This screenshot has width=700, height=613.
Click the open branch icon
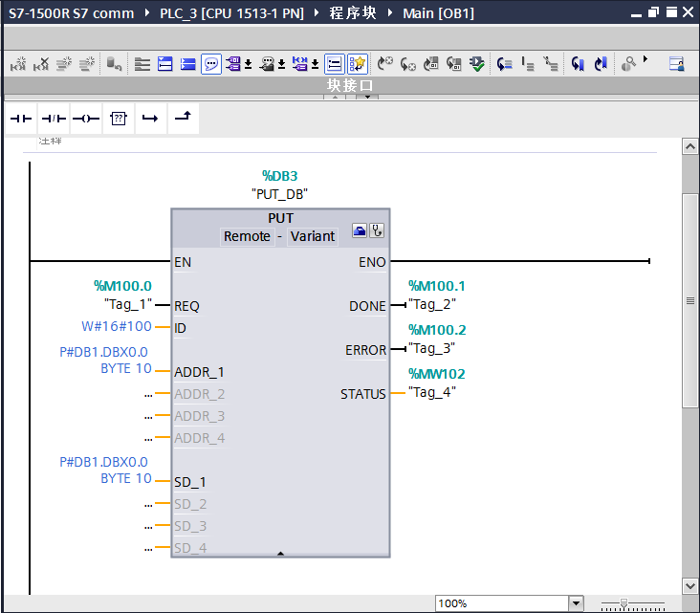150,119
